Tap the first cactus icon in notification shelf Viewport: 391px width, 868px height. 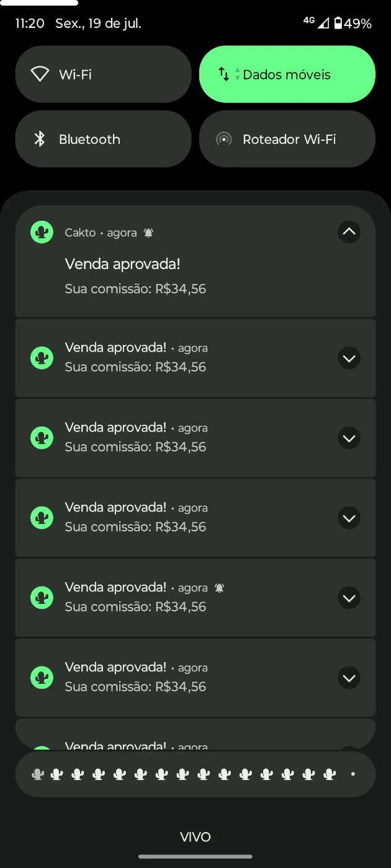pyautogui.click(x=38, y=774)
